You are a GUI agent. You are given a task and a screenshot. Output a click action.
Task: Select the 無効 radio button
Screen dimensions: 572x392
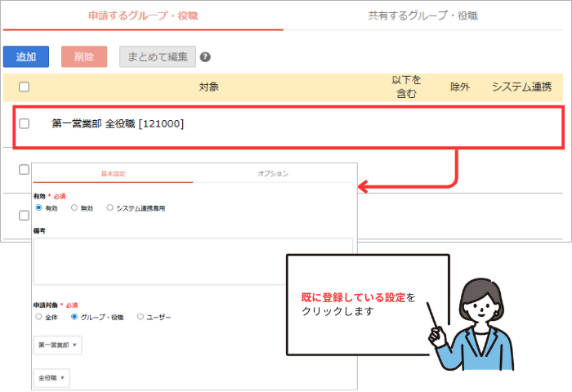pyautogui.click(x=74, y=208)
